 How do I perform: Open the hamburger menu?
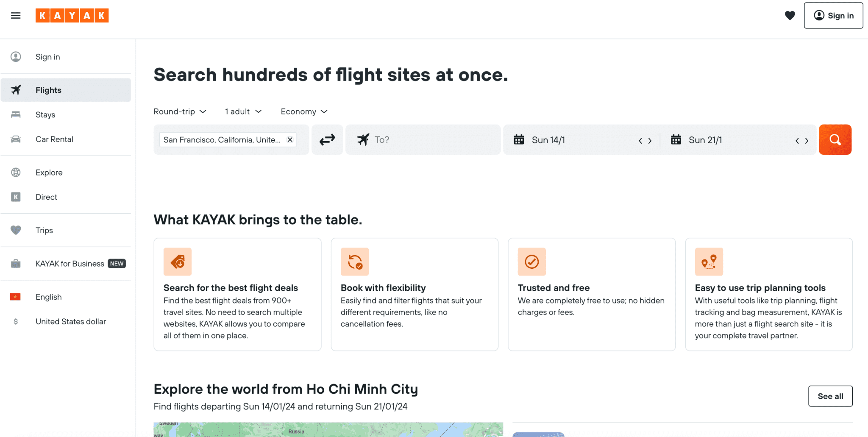(16, 16)
